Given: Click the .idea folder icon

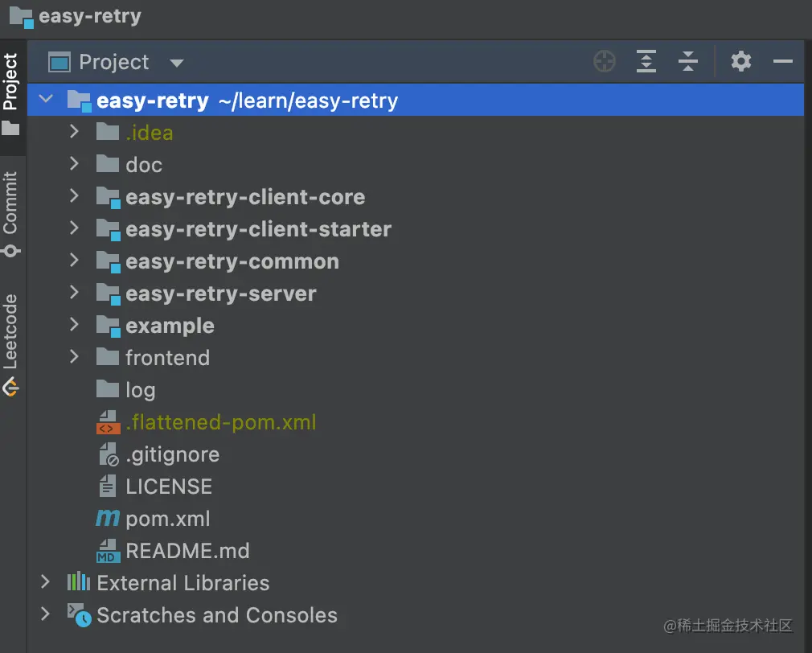Looking at the screenshot, I should 108,132.
